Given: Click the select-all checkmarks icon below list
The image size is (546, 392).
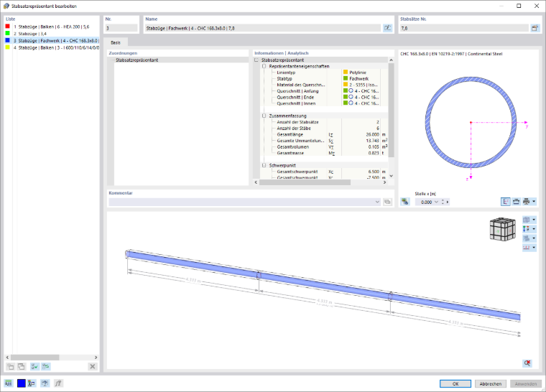Looking at the screenshot, I should (x=34, y=366).
